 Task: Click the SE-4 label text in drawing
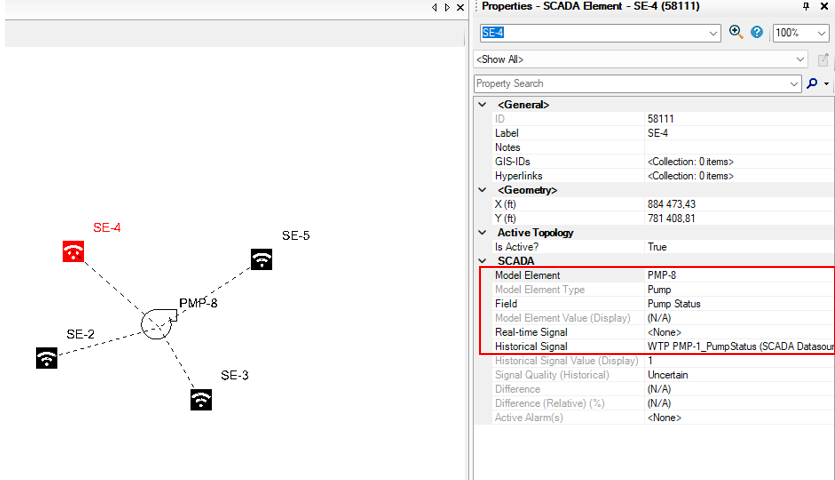click(107, 227)
